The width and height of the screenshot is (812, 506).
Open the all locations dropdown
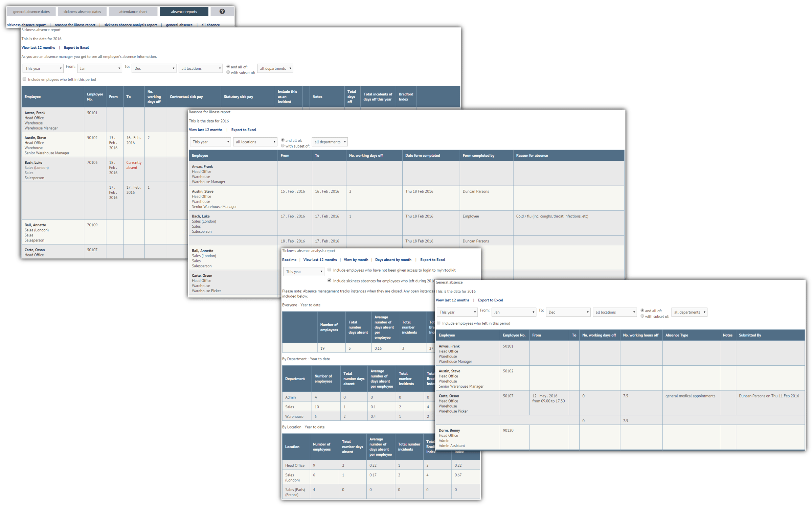pyautogui.click(x=200, y=68)
